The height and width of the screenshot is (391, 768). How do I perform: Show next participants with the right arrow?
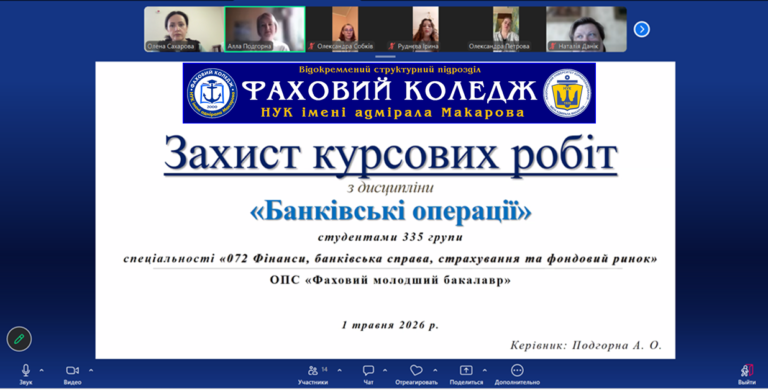point(642,29)
